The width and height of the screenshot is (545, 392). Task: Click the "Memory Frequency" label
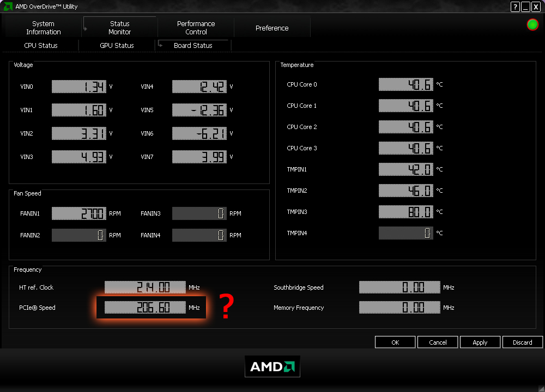tap(299, 308)
